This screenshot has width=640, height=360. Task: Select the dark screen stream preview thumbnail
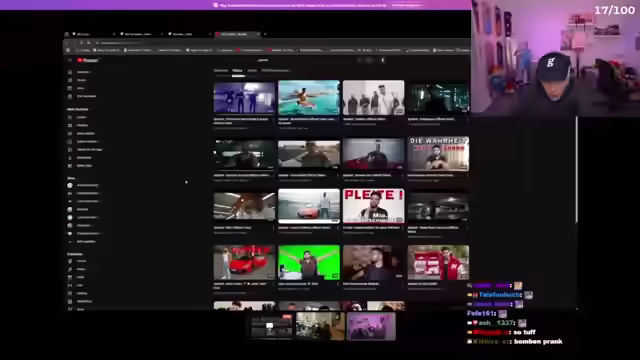click(x=271, y=327)
